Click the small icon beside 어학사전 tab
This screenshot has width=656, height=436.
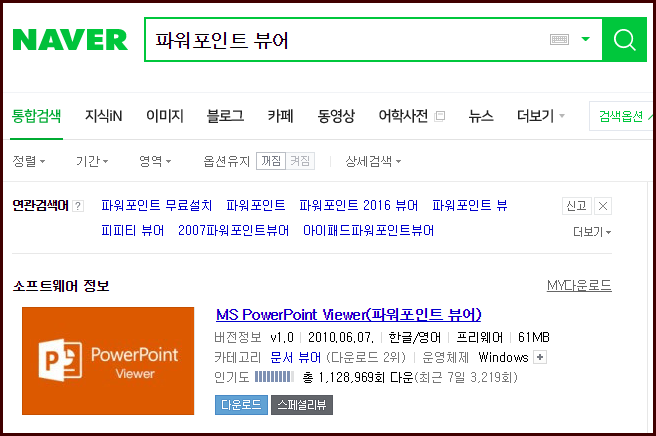pos(440,116)
